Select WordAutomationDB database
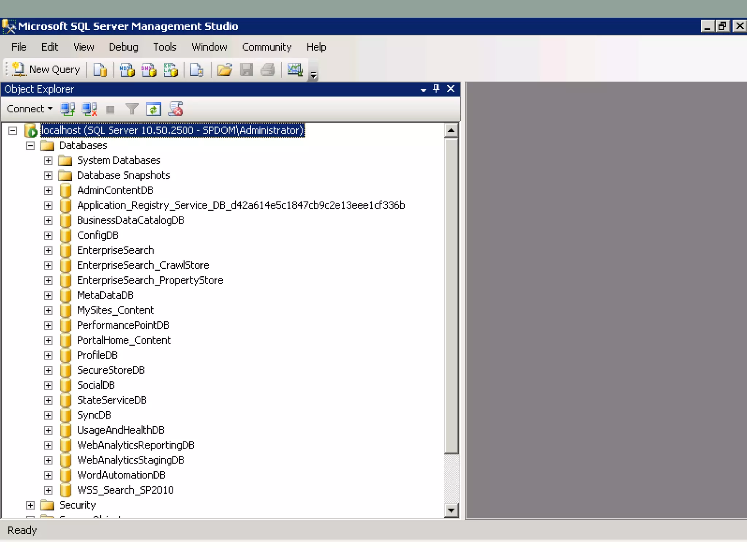 pos(121,475)
